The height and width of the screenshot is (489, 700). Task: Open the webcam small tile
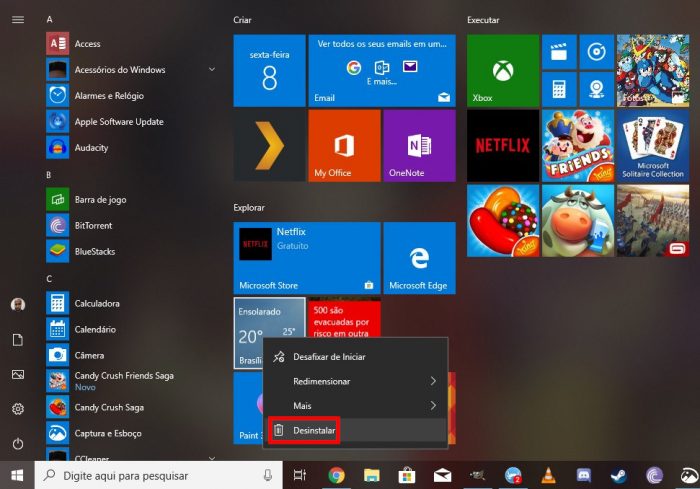pyautogui.click(x=596, y=89)
